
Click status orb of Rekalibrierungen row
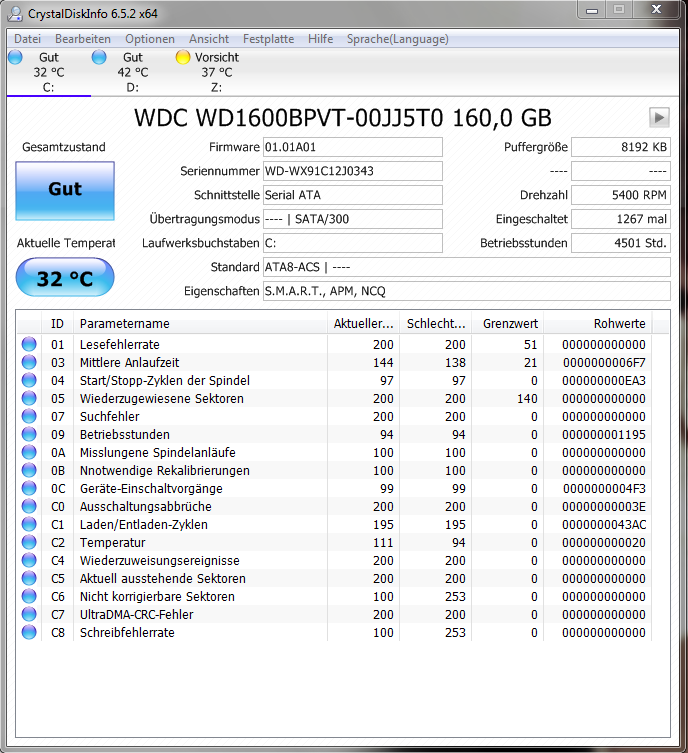(29, 470)
